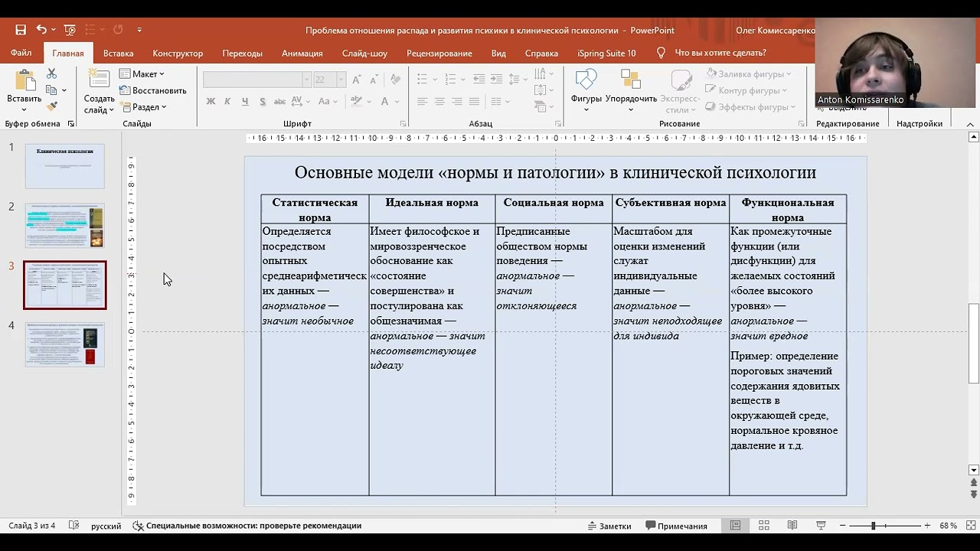The height and width of the screenshot is (551, 980).
Task: Toggle text shadow S formatting
Action: (263, 101)
